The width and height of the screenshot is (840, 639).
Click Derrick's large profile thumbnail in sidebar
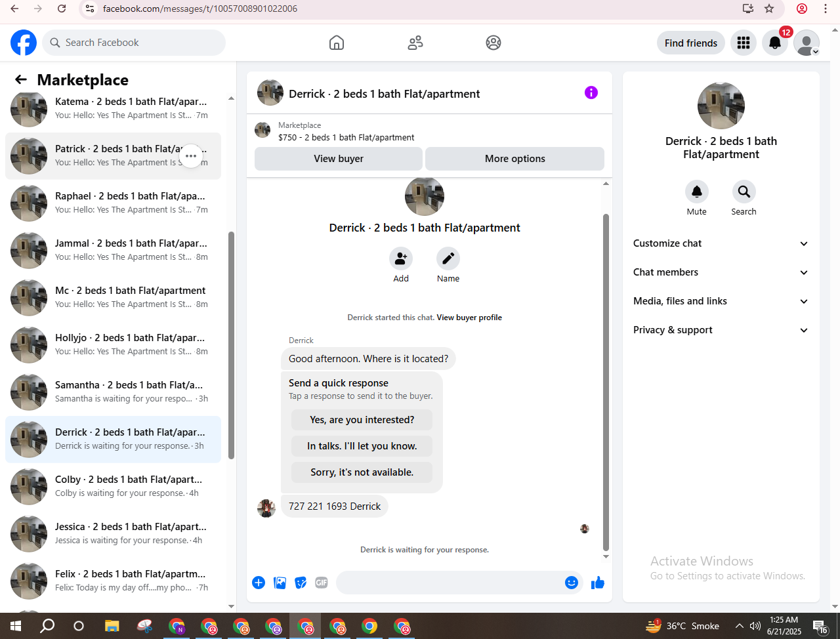721,106
